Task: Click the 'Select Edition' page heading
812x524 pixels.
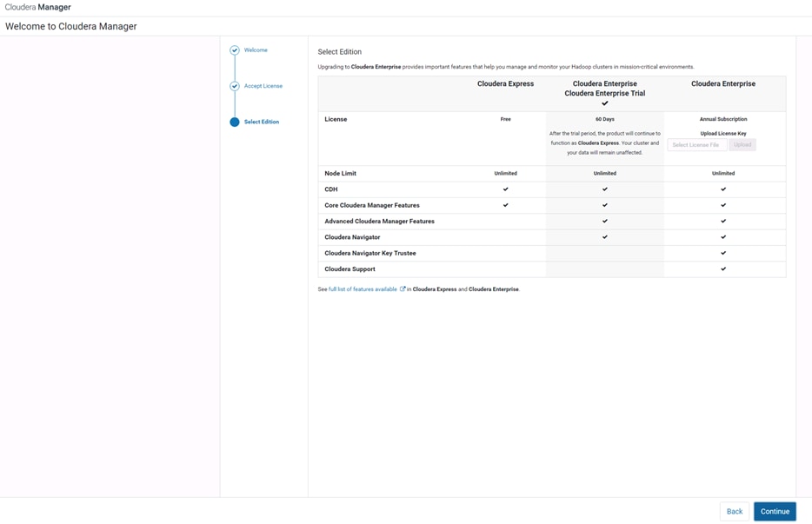Action: [x=340, y=52]
